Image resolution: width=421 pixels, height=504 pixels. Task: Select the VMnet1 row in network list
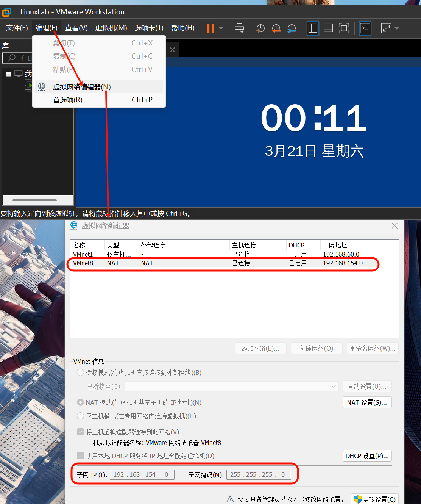(x=223, y=254)
